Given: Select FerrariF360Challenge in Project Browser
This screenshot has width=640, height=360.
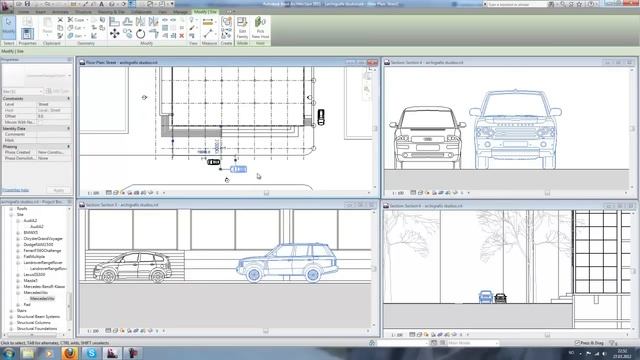Looking at the screenshot, I should [x=42, y=251].
